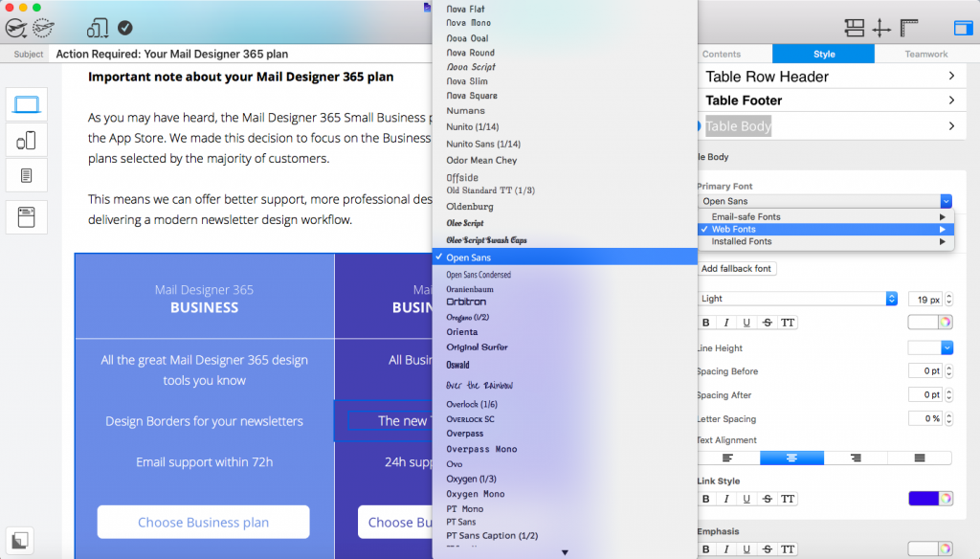
Task: Align text left
Action: pos(728,458)
